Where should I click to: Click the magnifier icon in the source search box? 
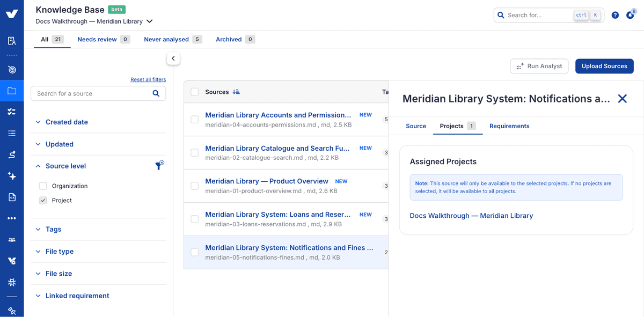(x=156, y=93)
